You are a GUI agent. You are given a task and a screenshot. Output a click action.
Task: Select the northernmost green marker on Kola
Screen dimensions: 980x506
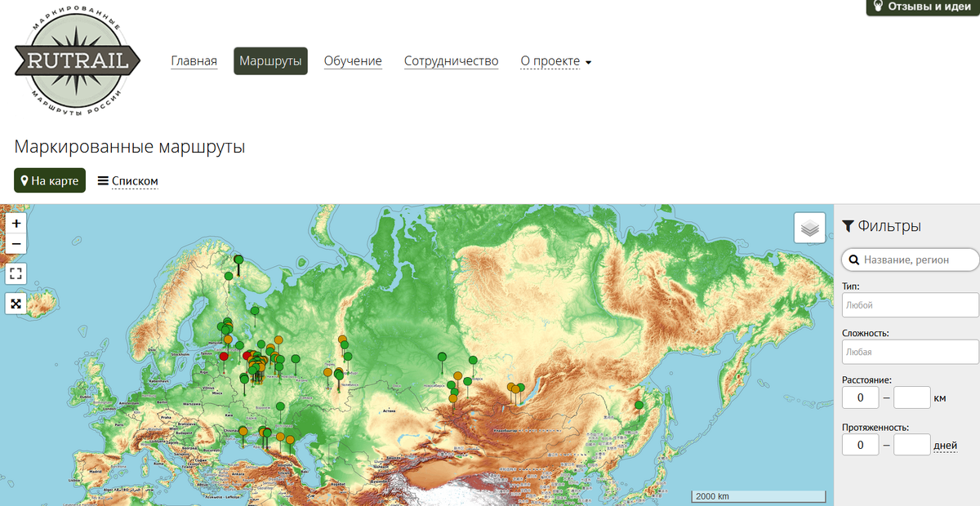[238, 260]
